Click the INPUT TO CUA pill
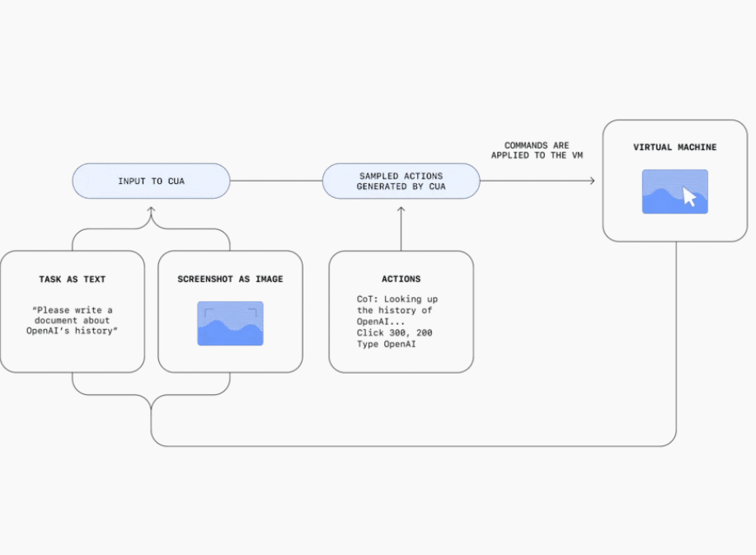The width and height of the screenshot is (756, 555). pyautogui.click(x=151, y=181)
